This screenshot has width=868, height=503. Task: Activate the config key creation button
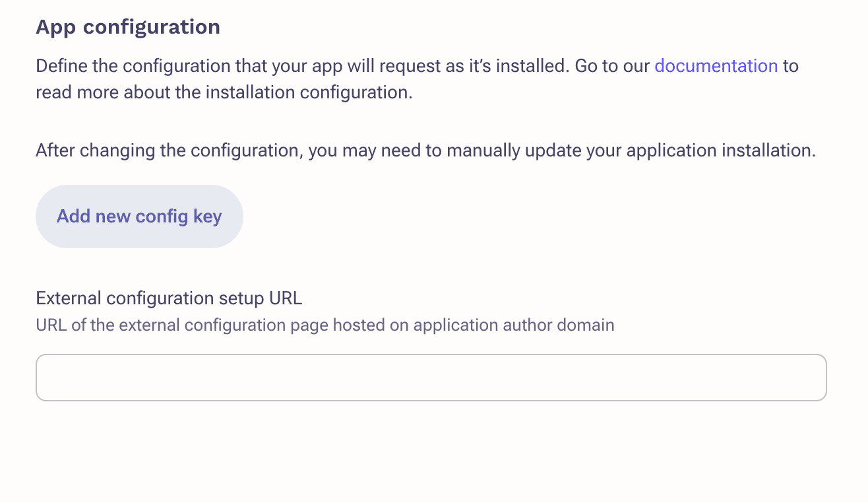tap(139, 216)
